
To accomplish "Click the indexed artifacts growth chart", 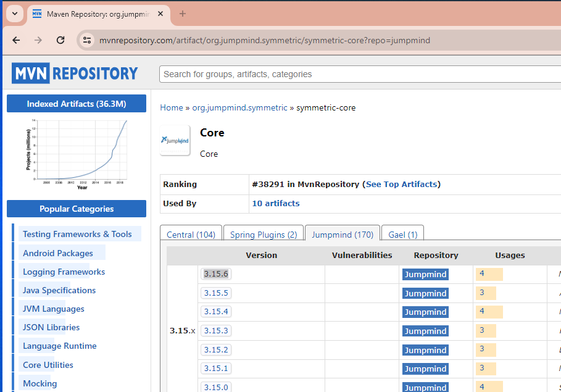I will (x=77, y=154).
